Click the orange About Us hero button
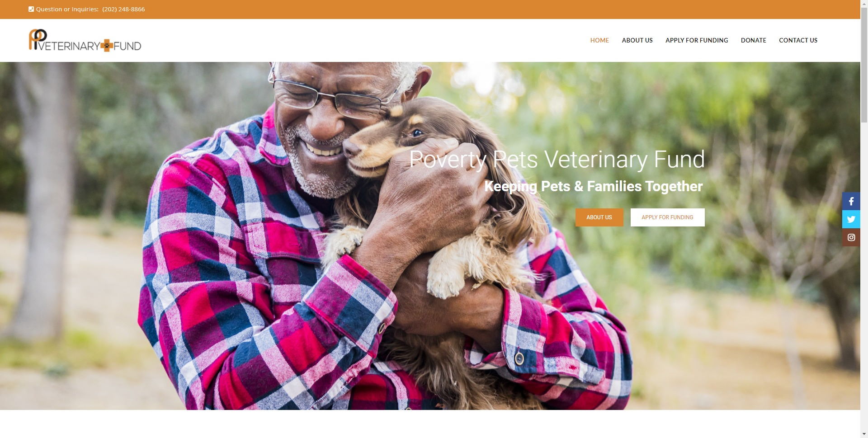The width and height of the screenshot is (868, 438). [599, 217]
